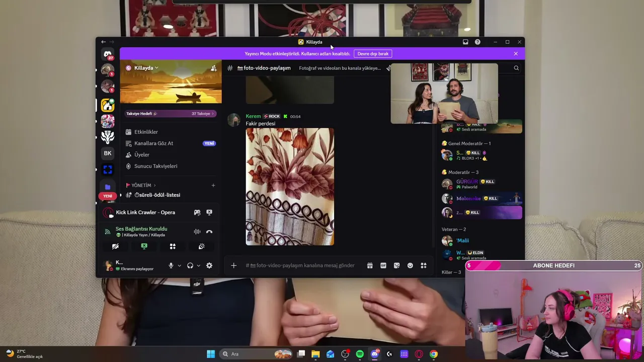Click the Ses Bağlantısı Kuruldu status
The height and width of the screenshot is (362, 644).
tap(141, 229)
